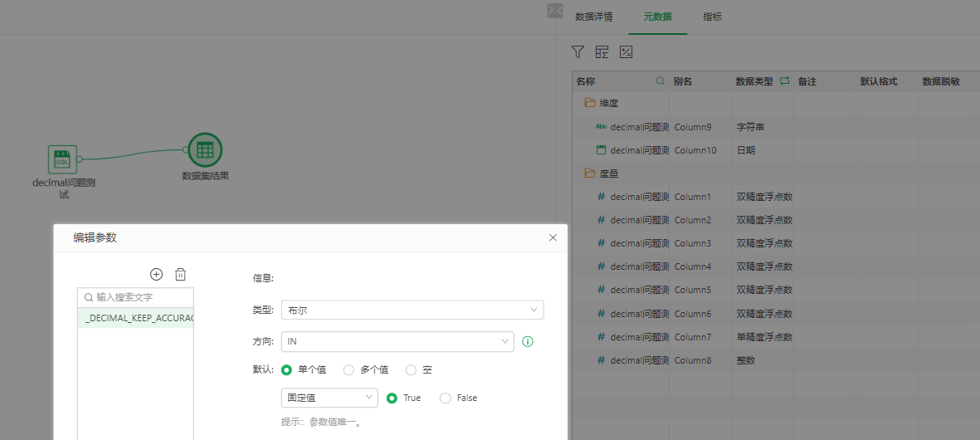
Task: Click the search icon in 名称 header
Action: click(x=660, y=81)
